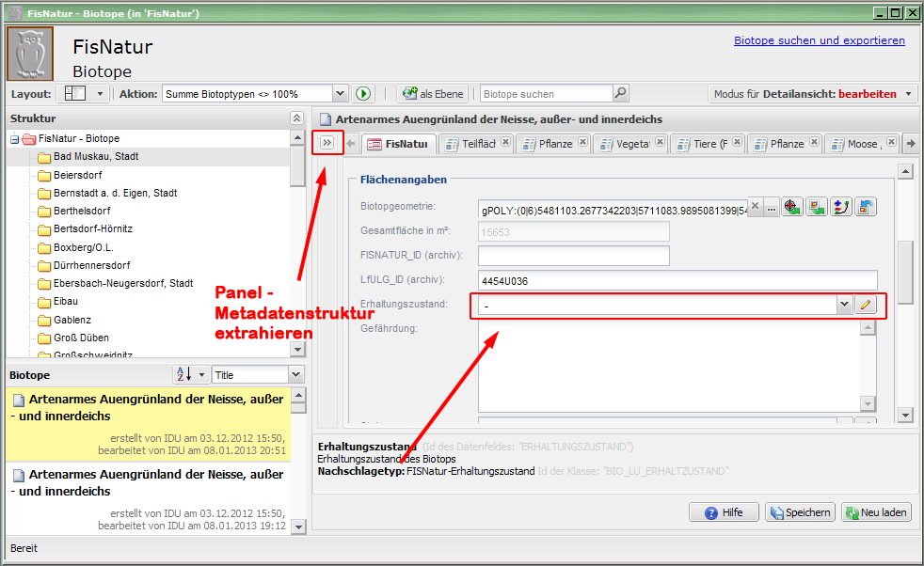This screenshot has height=566, width=924.
Task: Select the Boxberg/O.L. folder in tree
Action: [x=84, y=248]
